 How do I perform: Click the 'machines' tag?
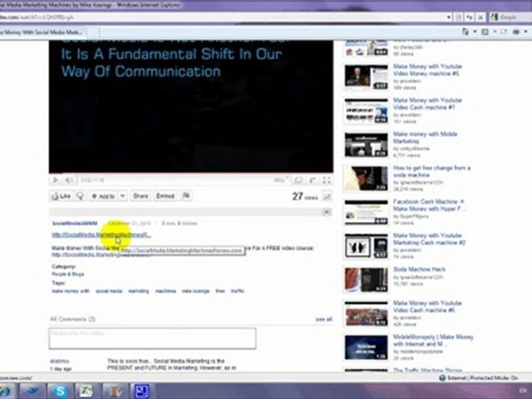(166, 291)
